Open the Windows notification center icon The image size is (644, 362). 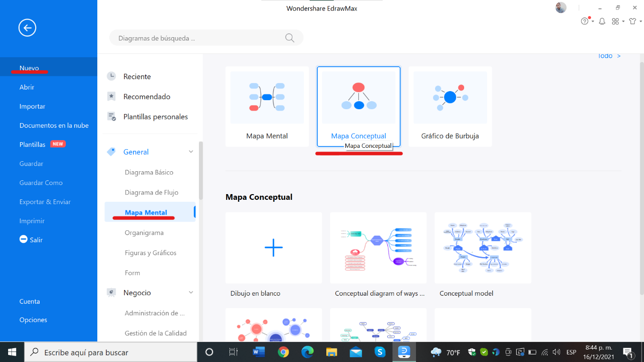pos(628,352)
